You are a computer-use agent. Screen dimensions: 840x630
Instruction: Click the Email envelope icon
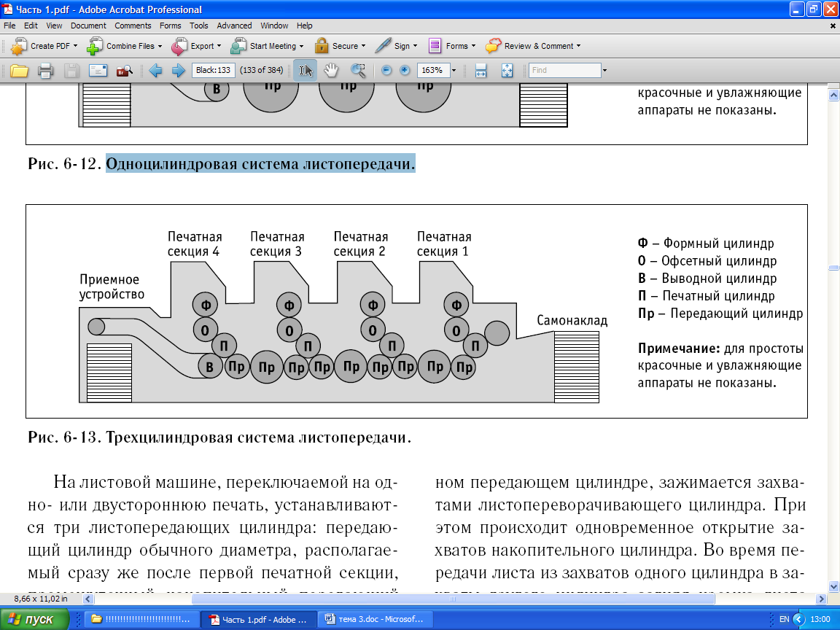pyautogui.click(x=98, y=70)
